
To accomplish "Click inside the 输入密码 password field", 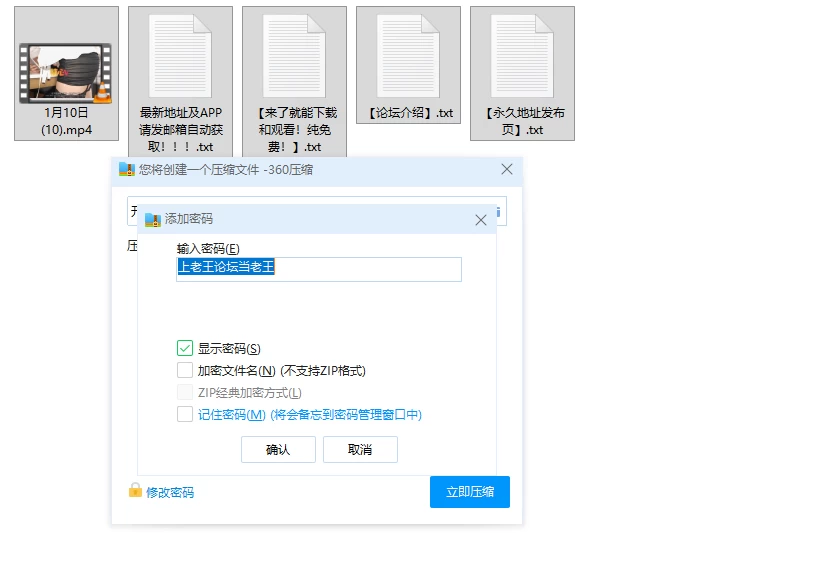I will tap(319, 270).
